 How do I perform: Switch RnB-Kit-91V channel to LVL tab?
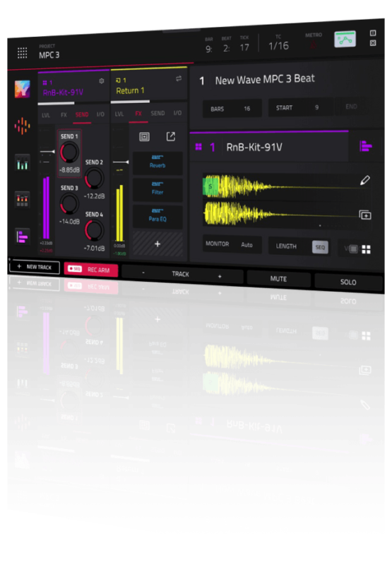tap(46, 115)
